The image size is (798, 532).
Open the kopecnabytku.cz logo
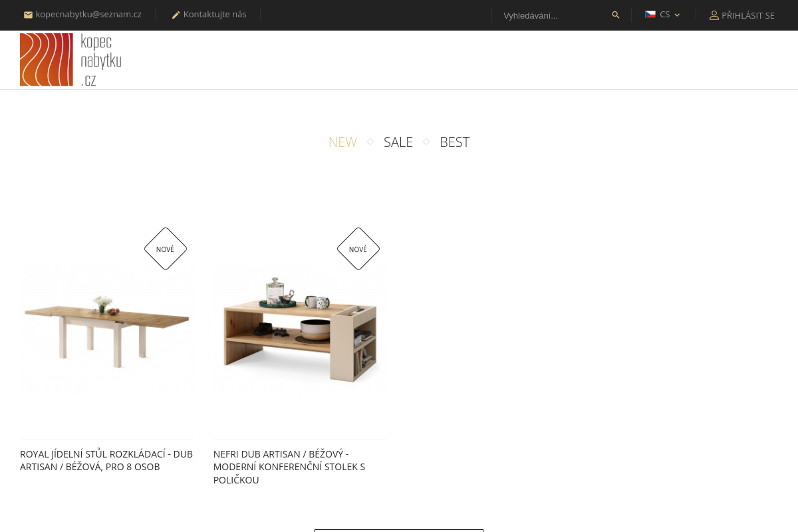pyautogui.click(x=70, y=60)
